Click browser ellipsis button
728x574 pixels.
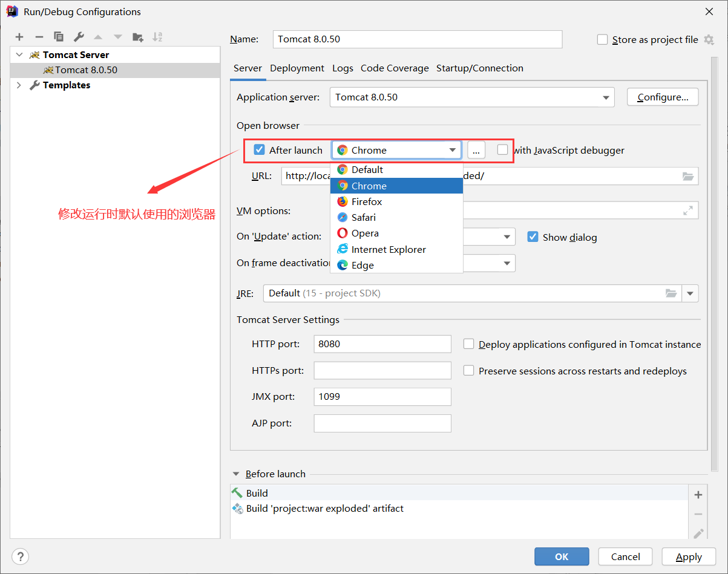pyautogui.click(x=476, y=150)
